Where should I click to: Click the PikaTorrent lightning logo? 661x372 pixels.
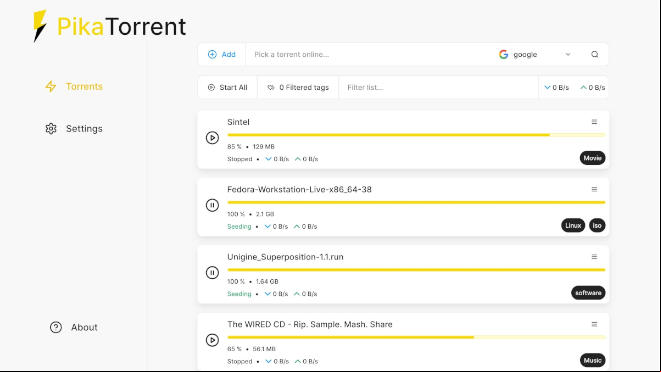pyautogui.click(x=40, y=26)
